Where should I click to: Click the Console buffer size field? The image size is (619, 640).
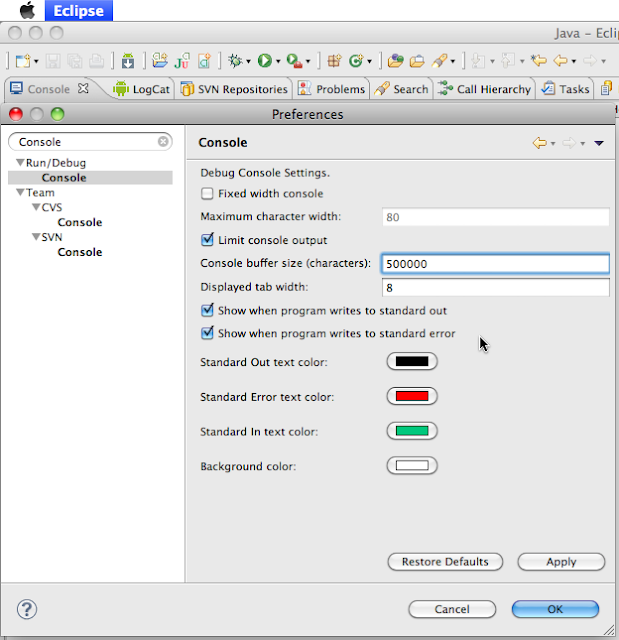tap(495, 264)
